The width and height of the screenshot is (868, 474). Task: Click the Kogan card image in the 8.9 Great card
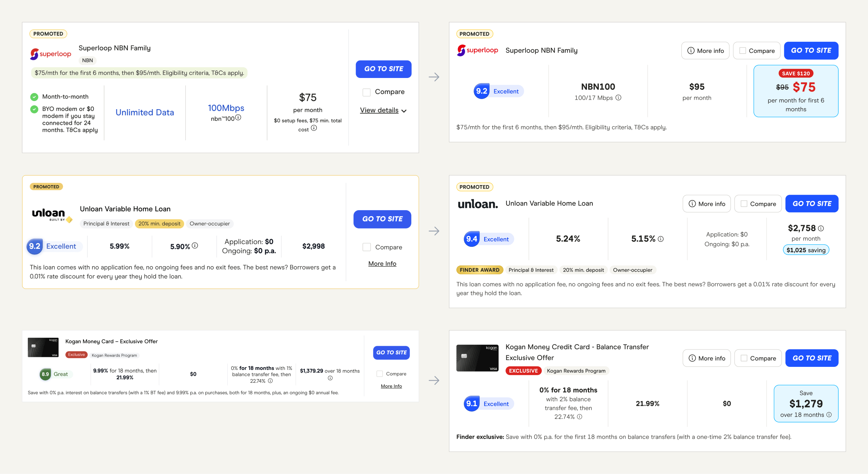click(43, 347)
